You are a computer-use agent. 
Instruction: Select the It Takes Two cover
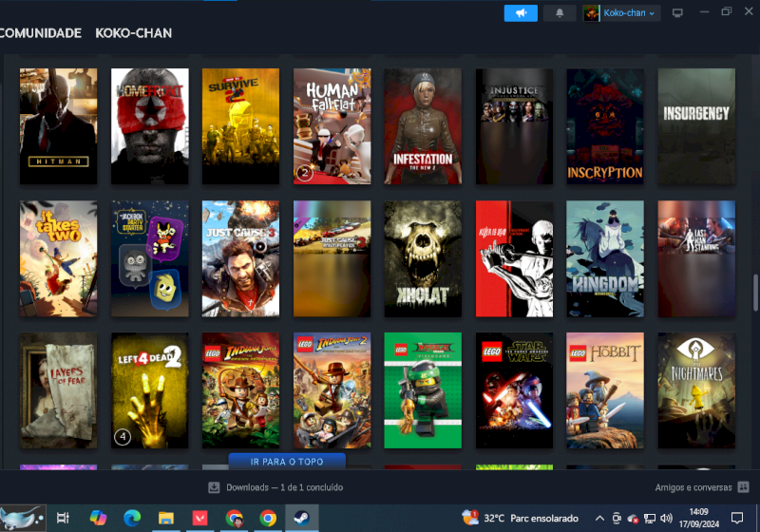[58, 258]
